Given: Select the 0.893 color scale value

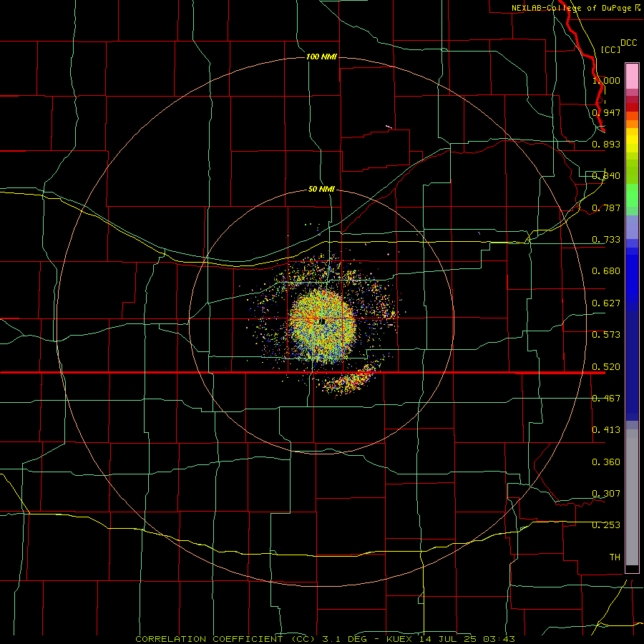Looking at the screenshot, I should (606, 144).
